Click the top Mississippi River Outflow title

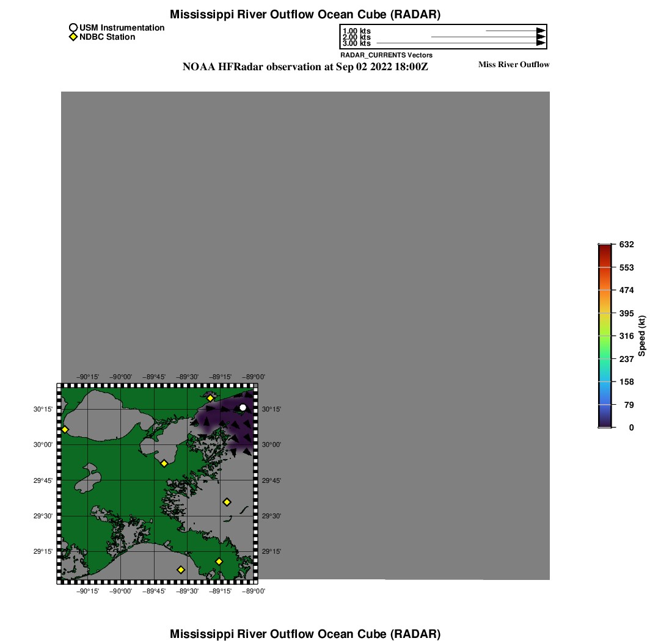click(305, 14)
